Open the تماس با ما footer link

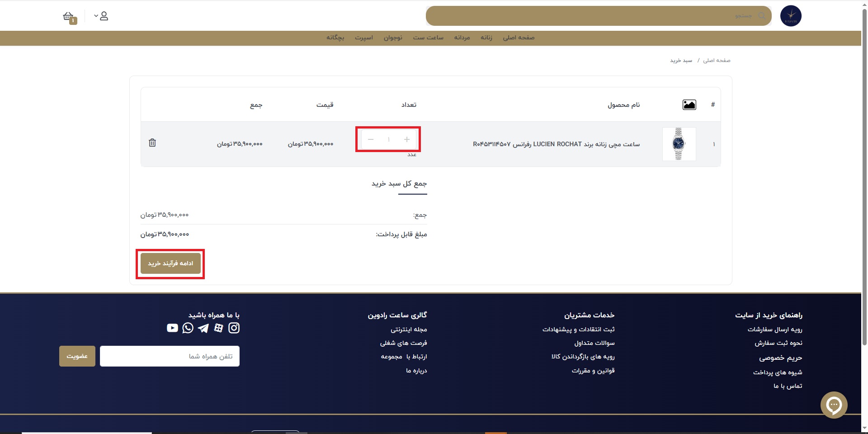788,386
